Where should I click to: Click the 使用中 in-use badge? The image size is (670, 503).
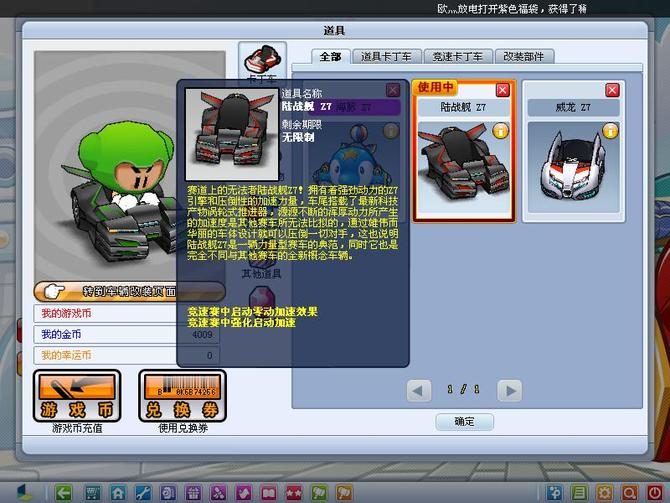435,87
